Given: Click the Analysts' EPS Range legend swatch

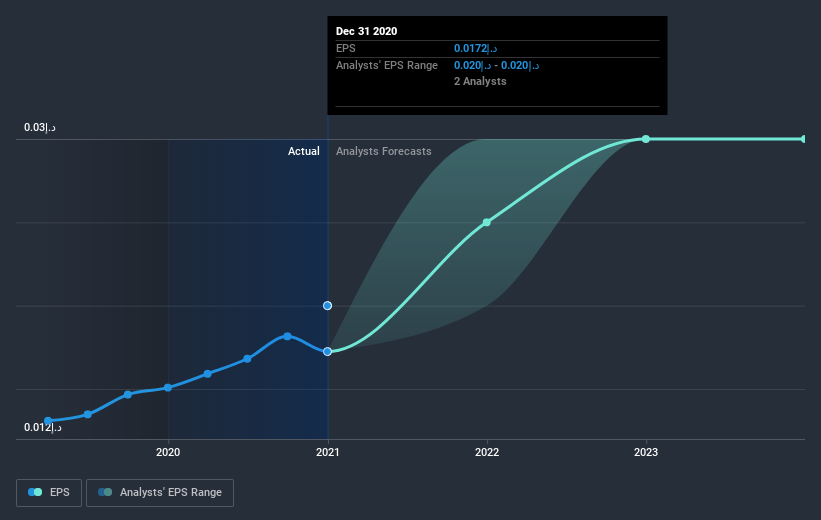Looking at the screenshot, I should click(105, 492).
